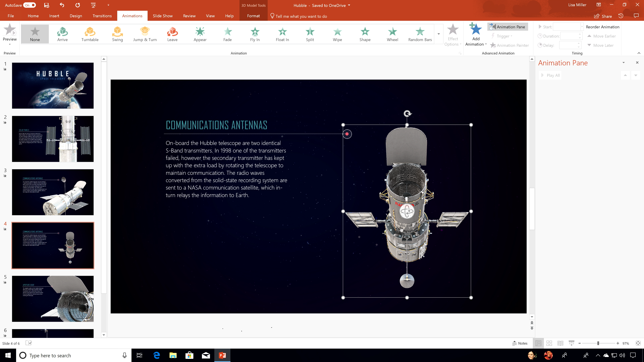644x362 pixels.
Task: Select slide 2 Solar Panels thumbnail
Action: (53, 139)
